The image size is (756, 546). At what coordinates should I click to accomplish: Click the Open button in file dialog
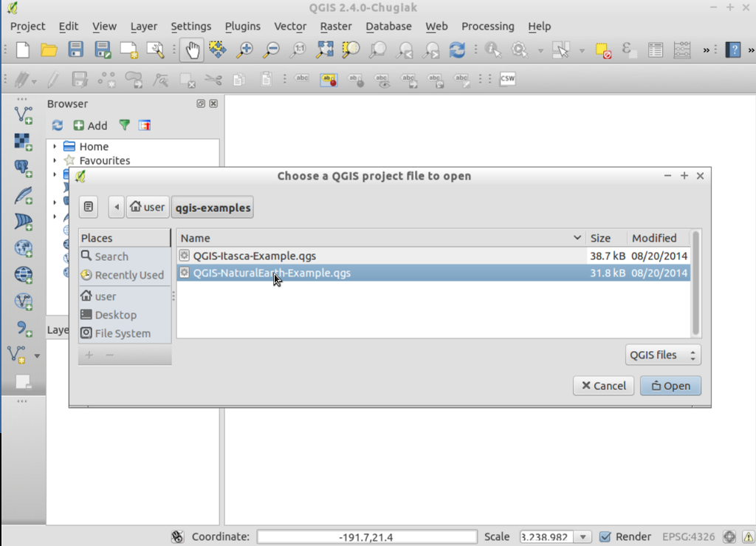coord(670,386)
